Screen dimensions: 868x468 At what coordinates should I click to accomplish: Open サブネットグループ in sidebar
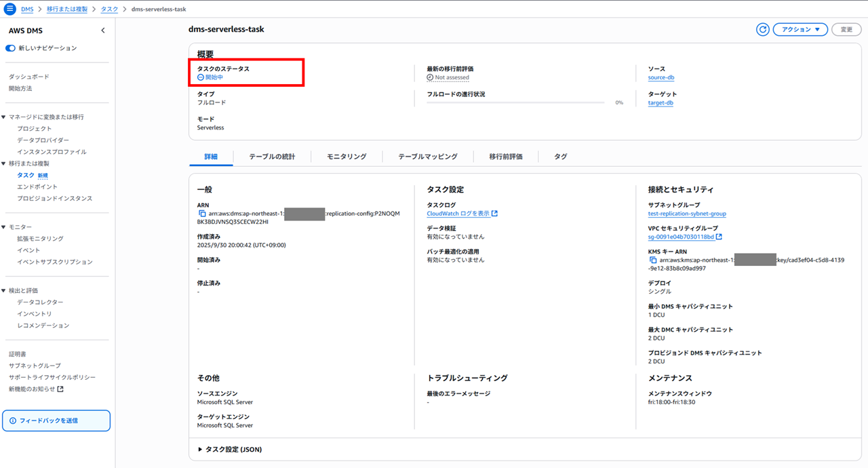[35, 366]
